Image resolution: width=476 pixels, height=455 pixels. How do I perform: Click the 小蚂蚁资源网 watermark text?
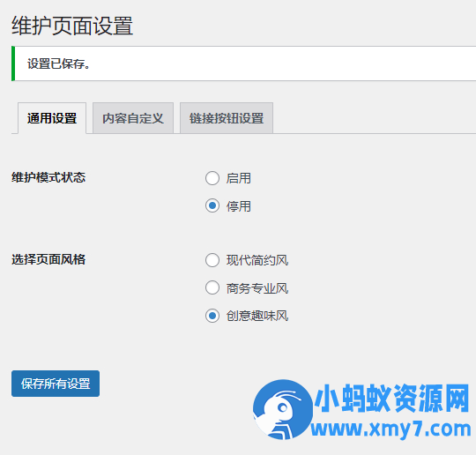[x=392, y=398]
